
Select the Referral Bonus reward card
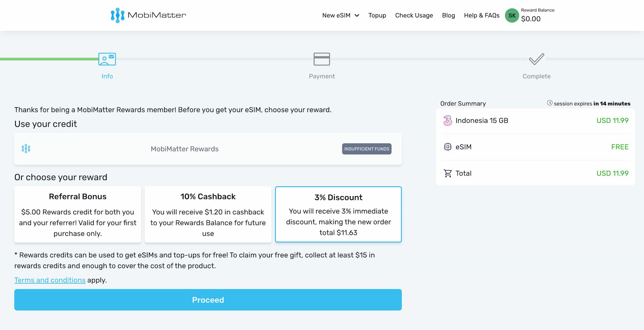77,214
